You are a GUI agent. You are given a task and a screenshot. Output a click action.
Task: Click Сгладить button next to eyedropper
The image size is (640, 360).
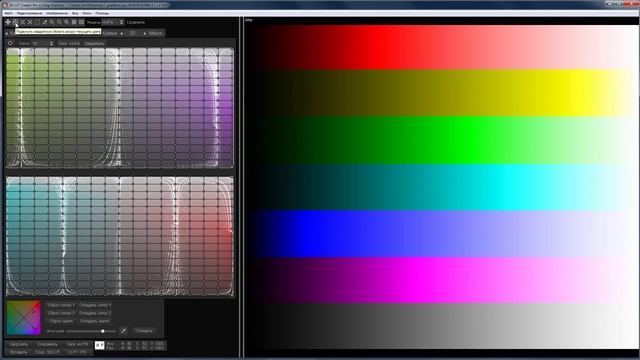(144, 331)
